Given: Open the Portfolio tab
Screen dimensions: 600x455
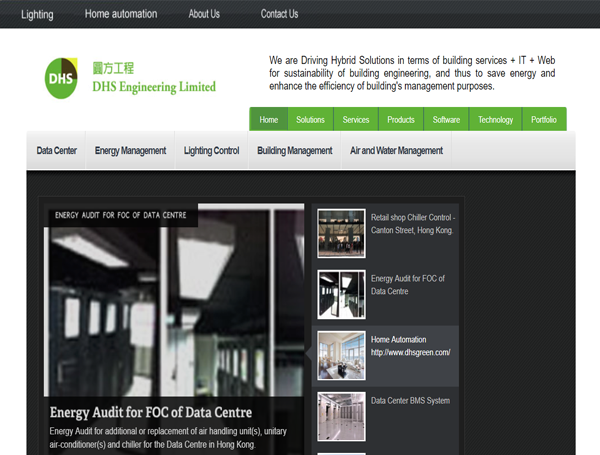Looking at the screenshot, I should [544, 120].
